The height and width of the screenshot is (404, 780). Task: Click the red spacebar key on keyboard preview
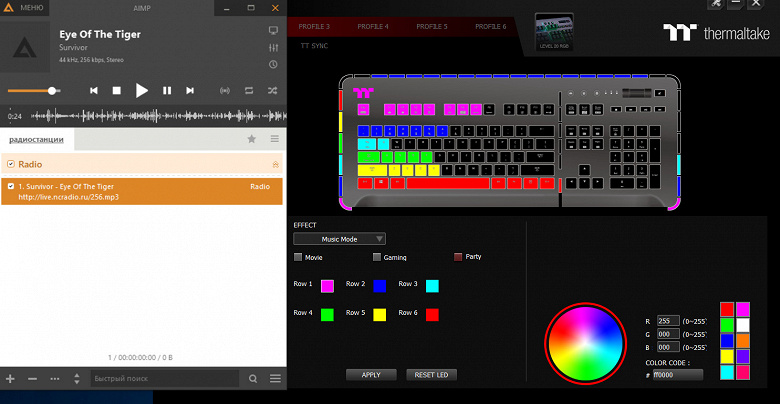tap(448, 183)
